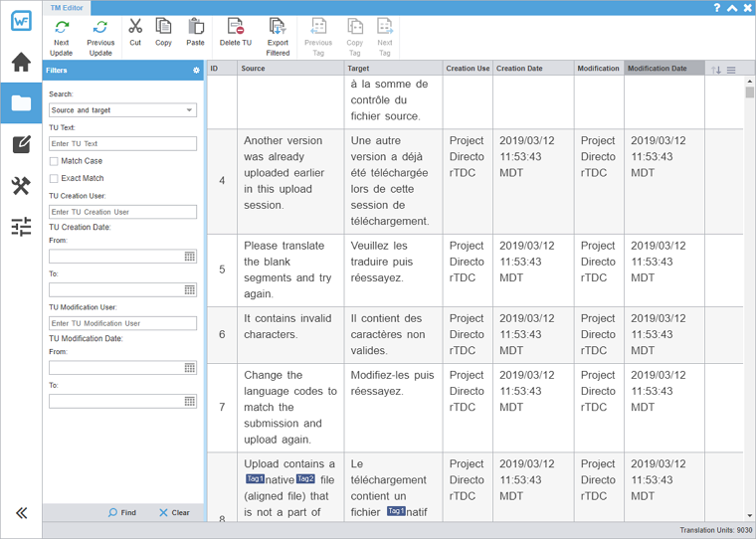Click the Export Filtered icon
Image resolution: width=756 pixels, height=539 pixels.
tap(278, 27)
